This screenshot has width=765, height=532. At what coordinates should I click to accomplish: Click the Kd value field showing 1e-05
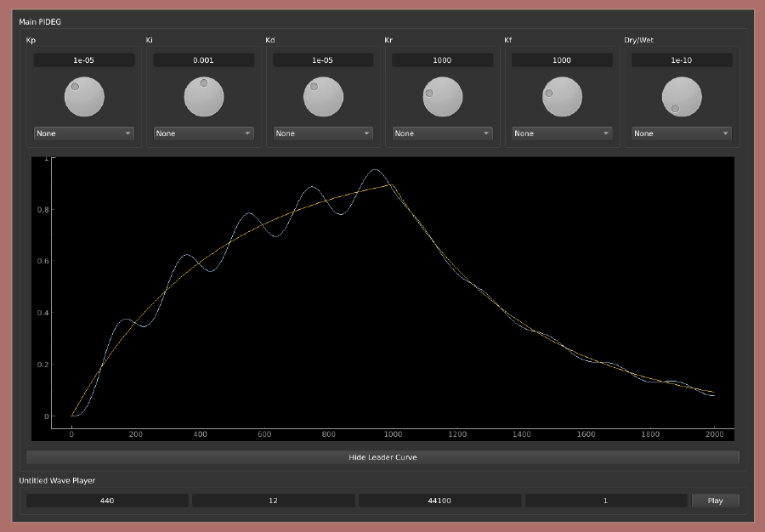click(323, 60)
